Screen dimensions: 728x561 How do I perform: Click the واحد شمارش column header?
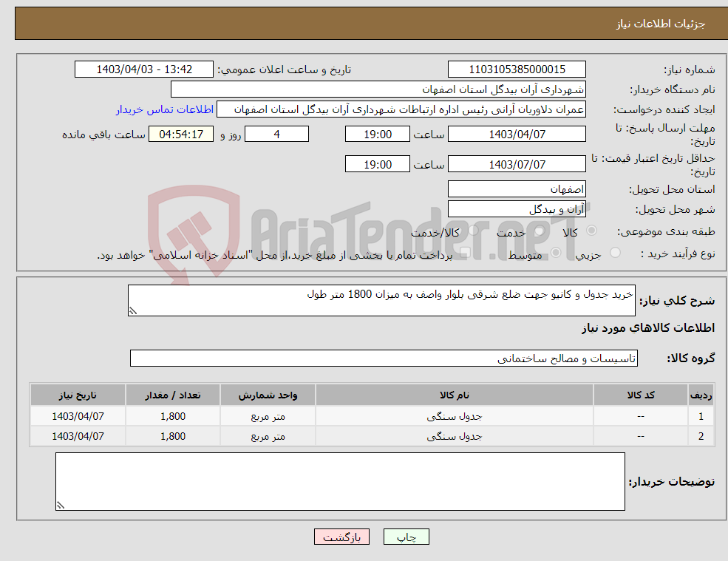click(268, 395)
